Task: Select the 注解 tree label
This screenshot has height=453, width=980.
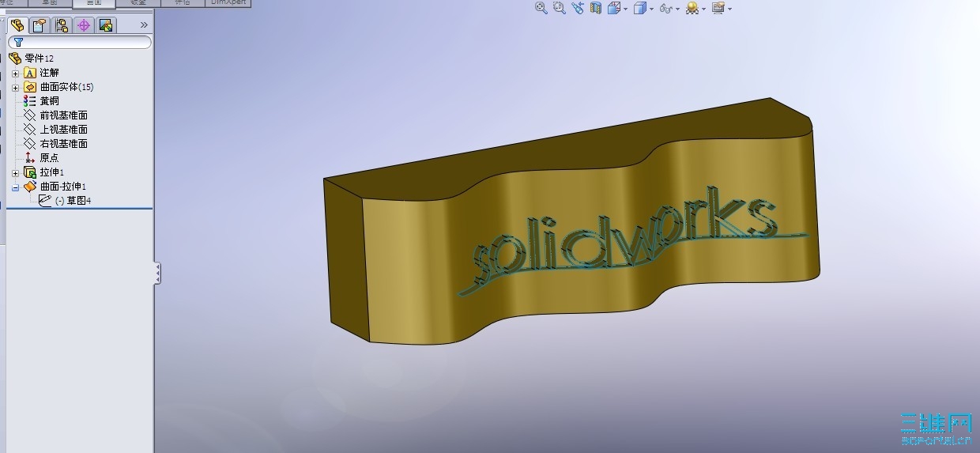Action: pos(50,73)
